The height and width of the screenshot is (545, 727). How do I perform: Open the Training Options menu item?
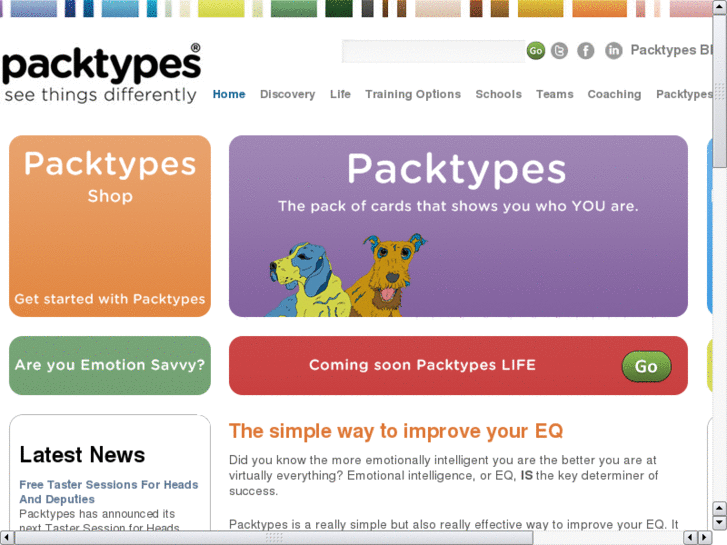point(413,94)
